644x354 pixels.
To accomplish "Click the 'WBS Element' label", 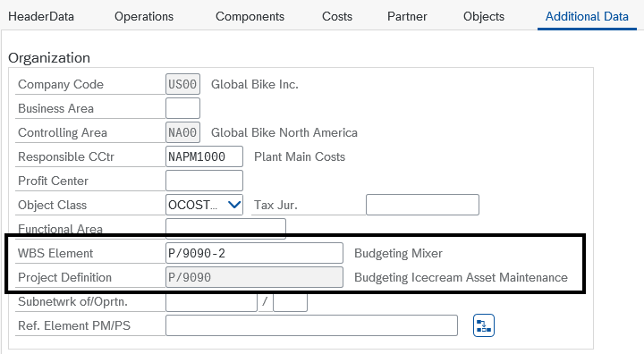I will tap(55, 253).
